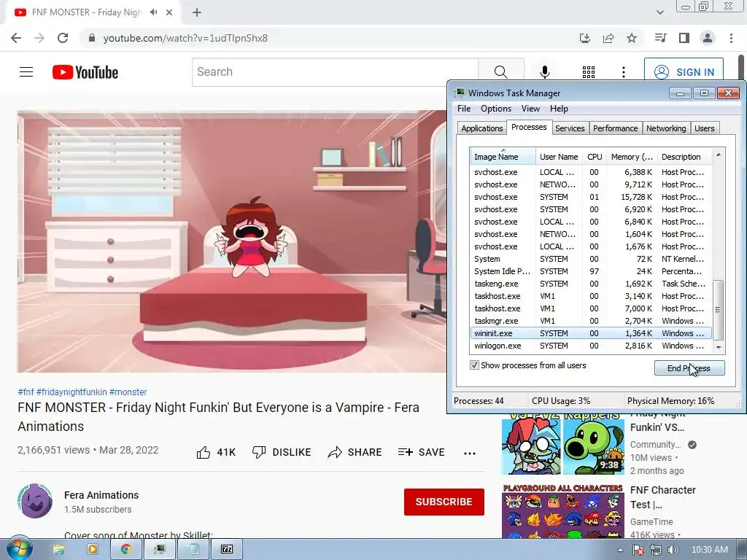
Task: Select the taskmgr.exe process row
Action: [590, 321]
